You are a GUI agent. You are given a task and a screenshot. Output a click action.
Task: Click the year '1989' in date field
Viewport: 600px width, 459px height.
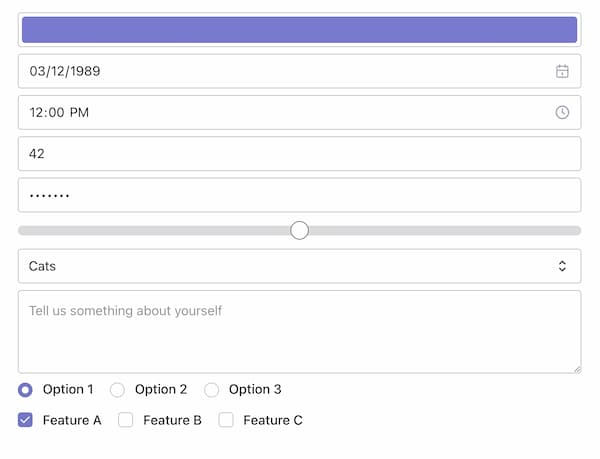point(84,71)
